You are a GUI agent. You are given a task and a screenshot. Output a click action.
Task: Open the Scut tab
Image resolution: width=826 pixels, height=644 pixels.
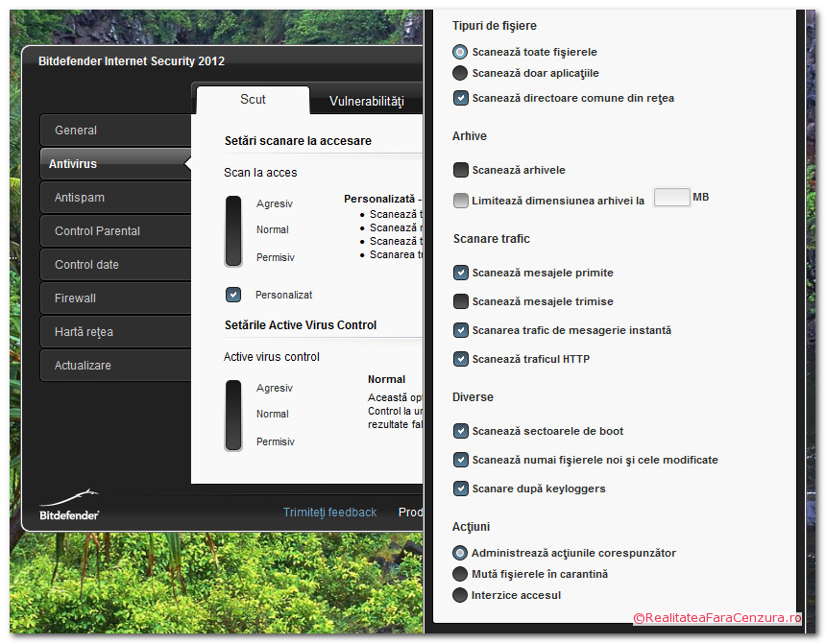point(253,100)
